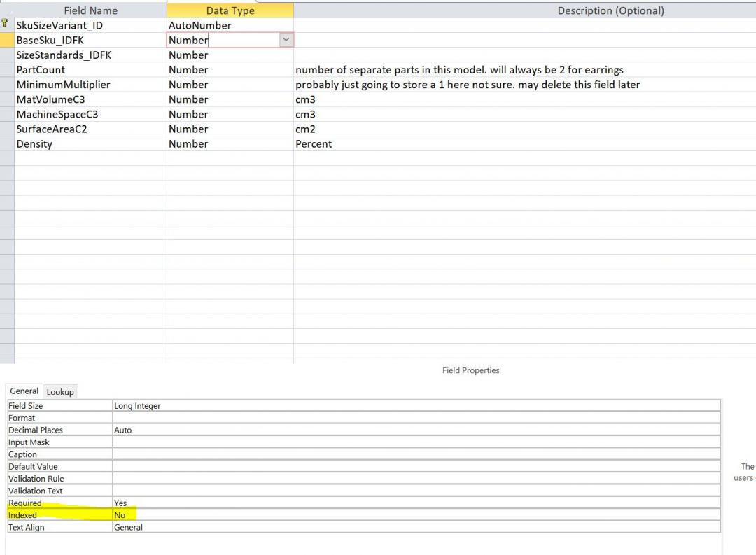Click the cm3 description for MachineSpaceC3

(x=306, y=114)
